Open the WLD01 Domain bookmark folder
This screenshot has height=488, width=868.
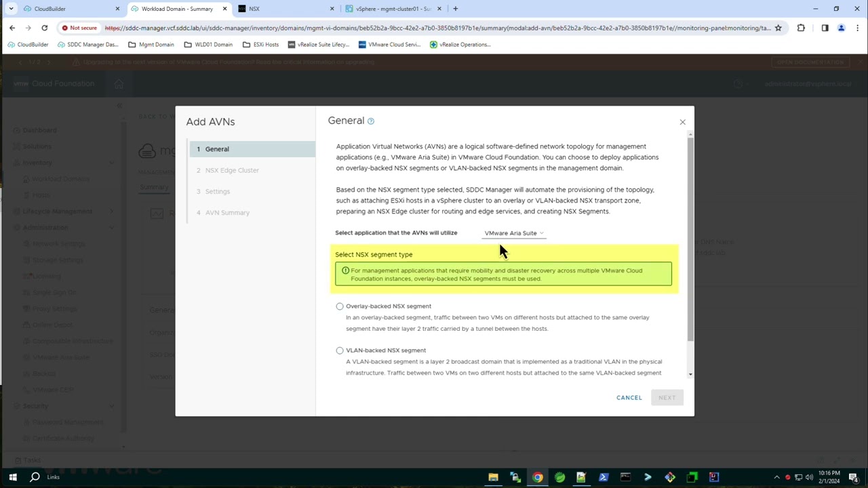coord(208,45)
